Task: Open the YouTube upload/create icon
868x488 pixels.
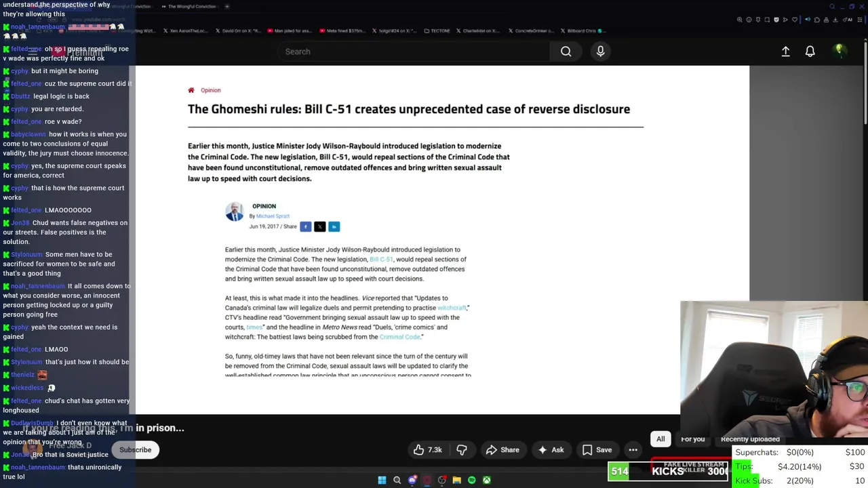Action: click(785, 52)
